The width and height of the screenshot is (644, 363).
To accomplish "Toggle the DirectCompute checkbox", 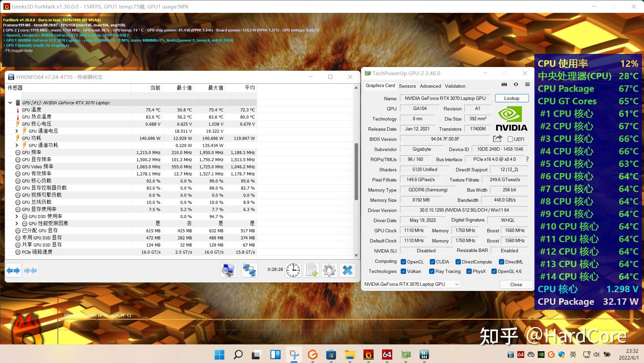I will point(458,262).
